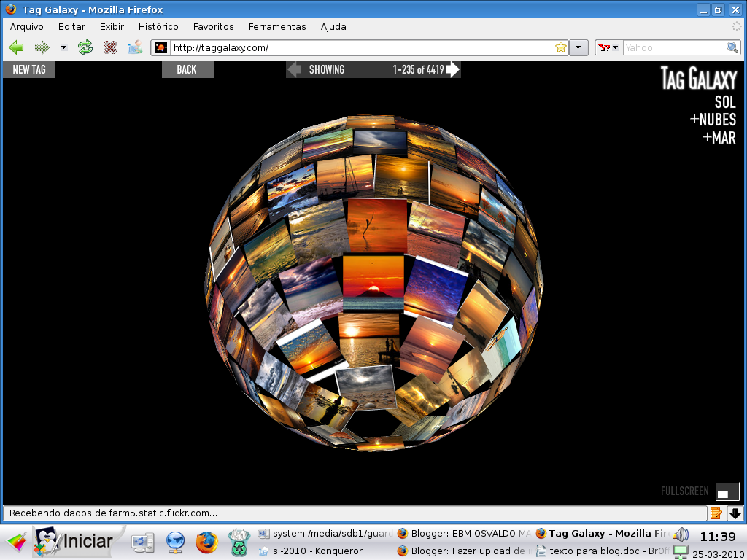
Task: Open the Favoritos menu
Action: click(214, 27)
